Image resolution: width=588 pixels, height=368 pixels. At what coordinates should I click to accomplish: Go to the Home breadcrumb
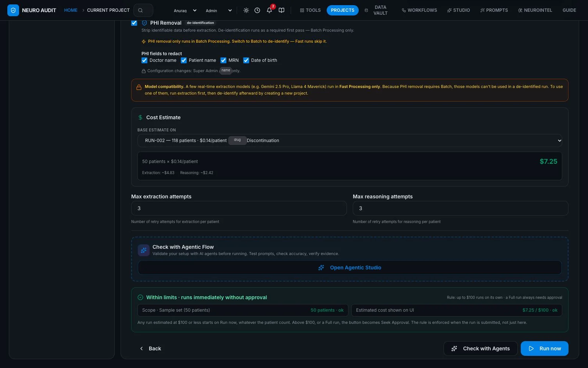71,10
